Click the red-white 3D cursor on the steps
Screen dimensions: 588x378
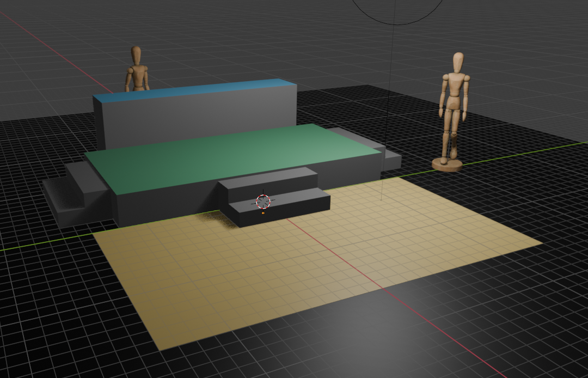pos(264,202)
